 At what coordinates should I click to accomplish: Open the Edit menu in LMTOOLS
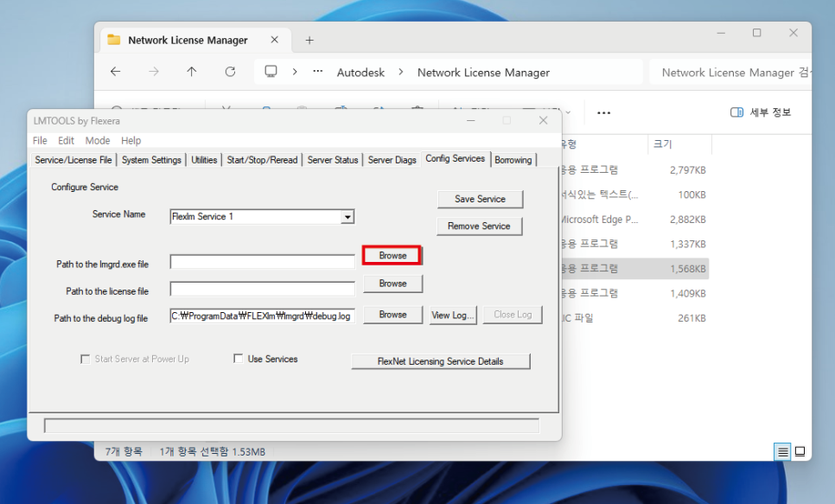click(66, 141)
